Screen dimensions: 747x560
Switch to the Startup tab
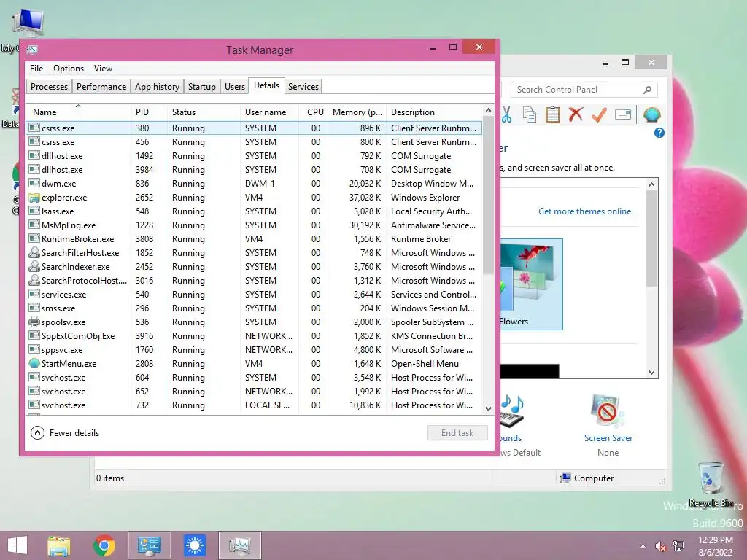point(201,87)
